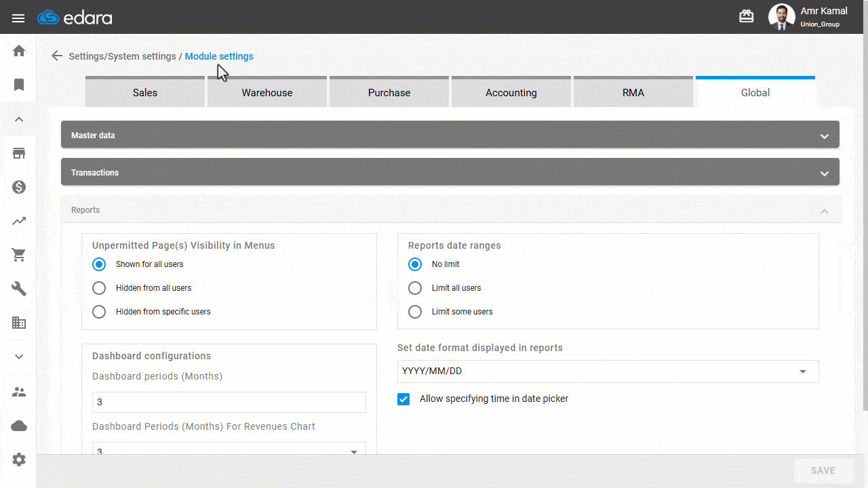Image resolution: width=868 pixels, height=488 pixels.
Task: Open the company building icon
Action: 18,323
